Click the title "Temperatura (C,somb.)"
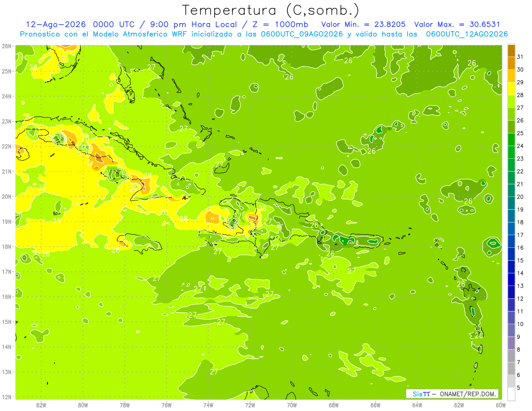 coord(270,10)
